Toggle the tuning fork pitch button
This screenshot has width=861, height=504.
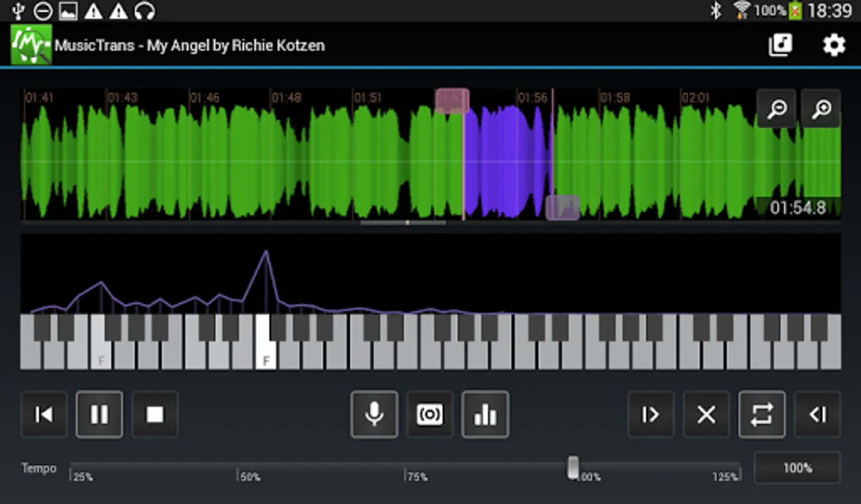pos(430,414)
